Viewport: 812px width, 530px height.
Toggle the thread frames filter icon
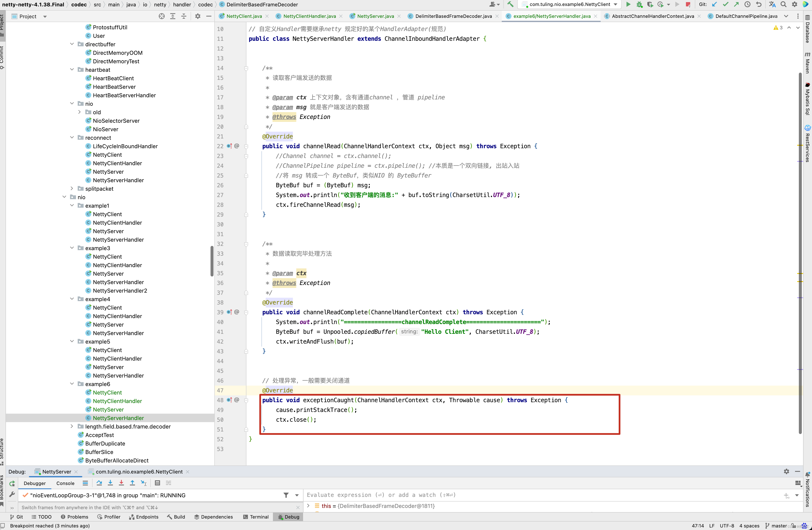pos(286,495)
